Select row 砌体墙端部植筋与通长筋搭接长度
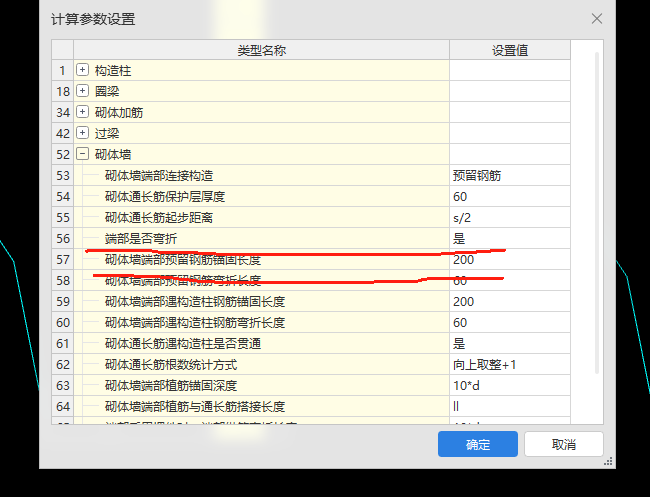 262,406
